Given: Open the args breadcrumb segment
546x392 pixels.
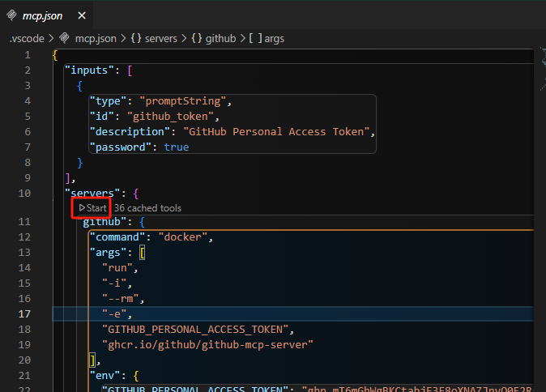Looking at the screenshot, I should tap(275, 38).
